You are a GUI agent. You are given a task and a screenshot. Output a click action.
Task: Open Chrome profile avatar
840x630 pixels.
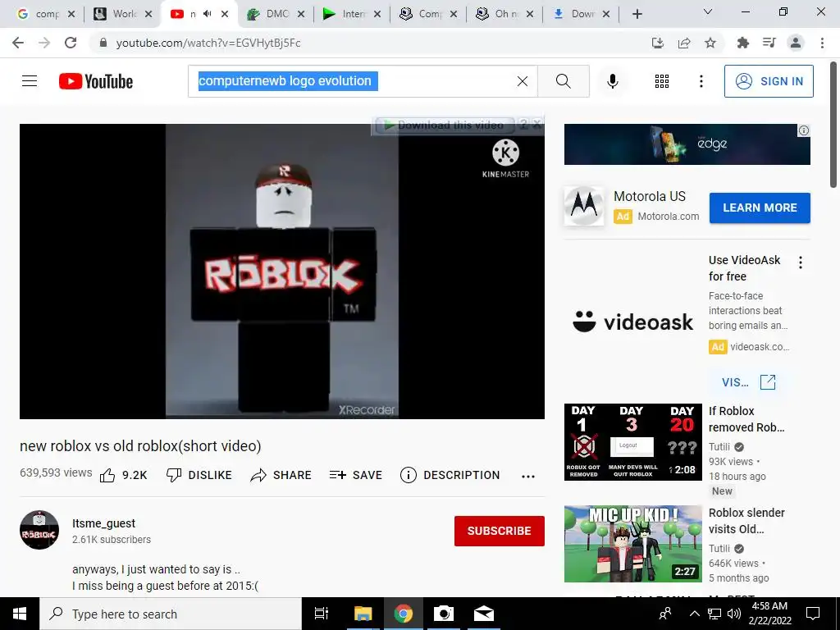point(796,43)
